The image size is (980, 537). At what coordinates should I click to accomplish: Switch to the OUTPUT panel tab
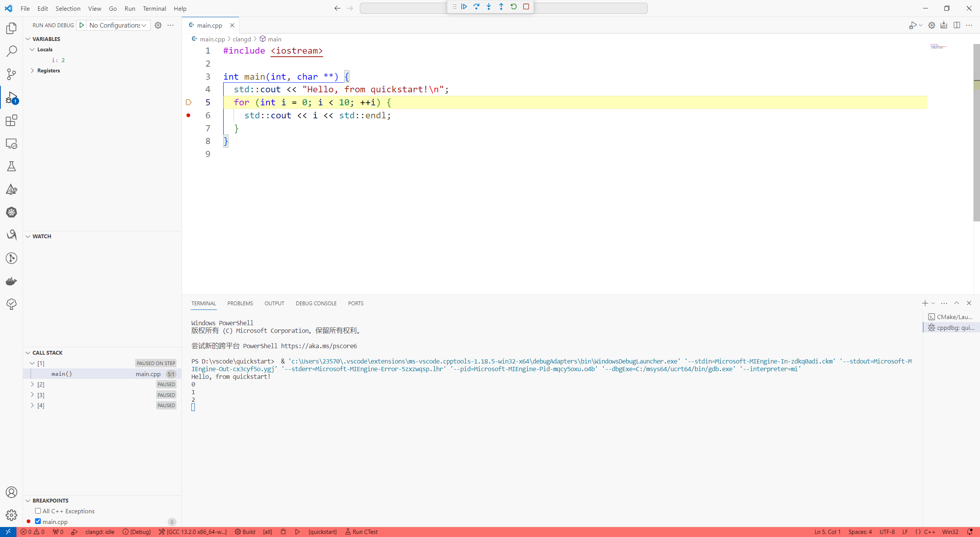click(x=274, y=303)
